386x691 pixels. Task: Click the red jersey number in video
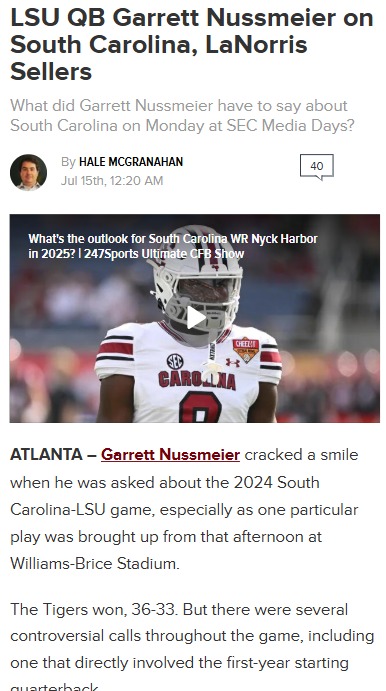click(x=200, y=407)
